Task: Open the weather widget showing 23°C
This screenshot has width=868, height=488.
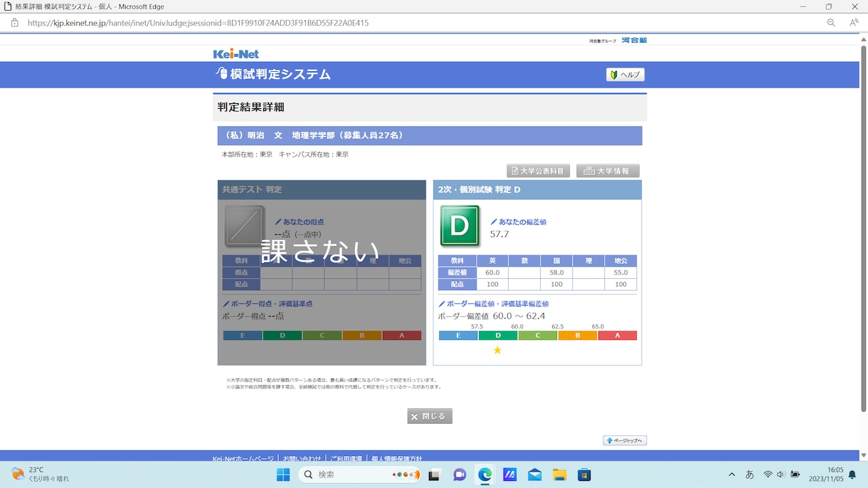Action: click(x=41, y=474)
